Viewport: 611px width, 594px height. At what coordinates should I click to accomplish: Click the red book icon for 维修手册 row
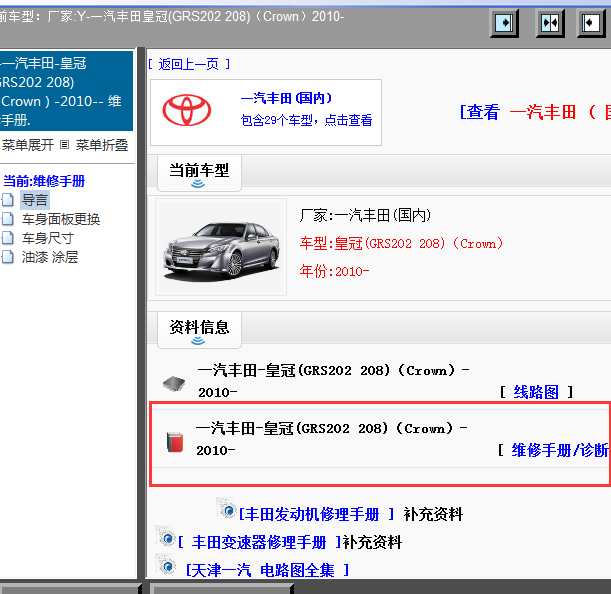175,442
